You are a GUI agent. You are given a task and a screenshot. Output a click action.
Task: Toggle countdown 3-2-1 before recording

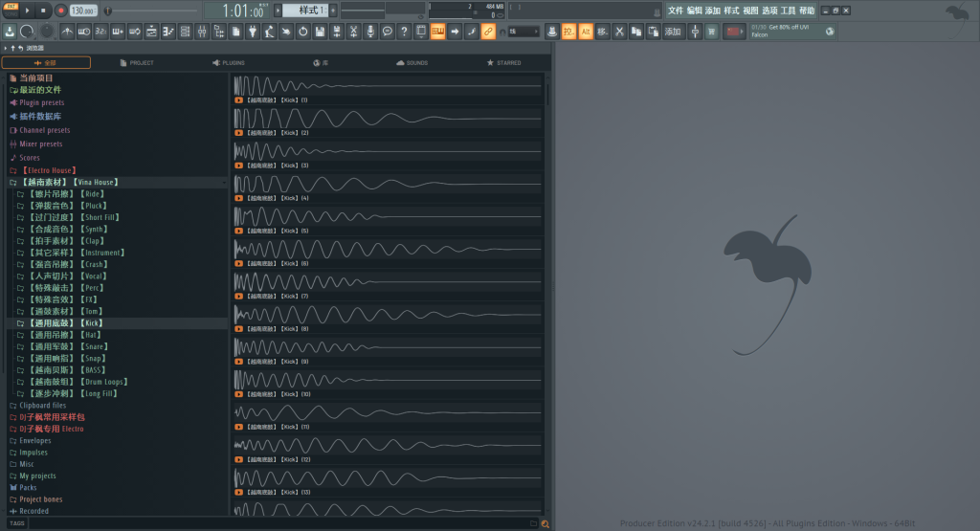click(101, 32)
